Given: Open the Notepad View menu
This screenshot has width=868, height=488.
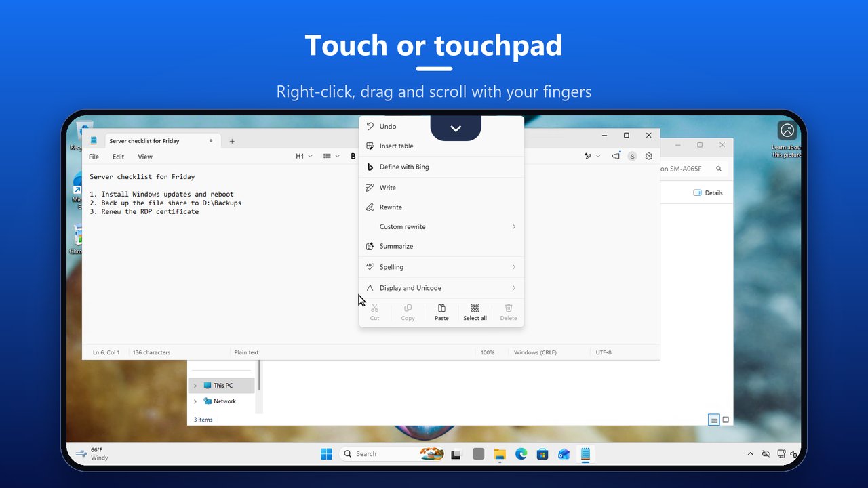Looking at the screenshot, I should 145,157.
